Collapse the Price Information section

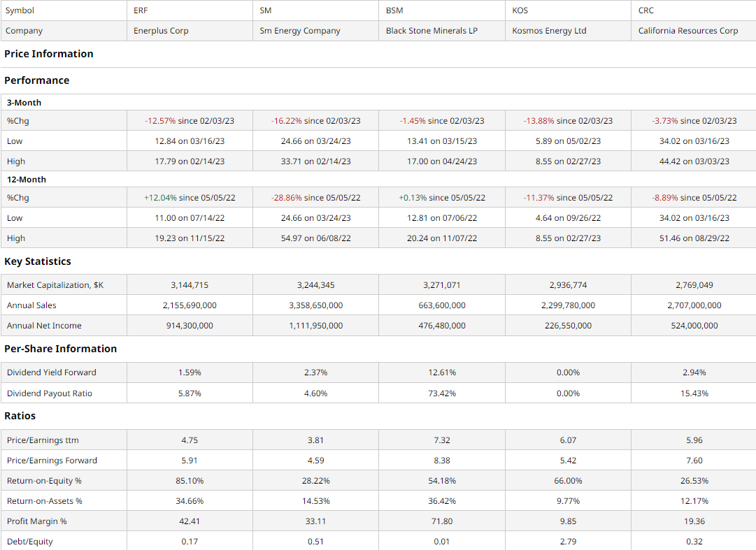coord(48,54)
